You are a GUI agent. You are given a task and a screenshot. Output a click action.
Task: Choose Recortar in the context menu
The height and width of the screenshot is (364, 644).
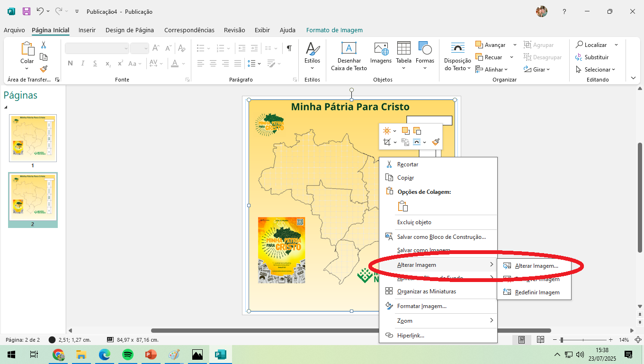click(x=438, y=164)
